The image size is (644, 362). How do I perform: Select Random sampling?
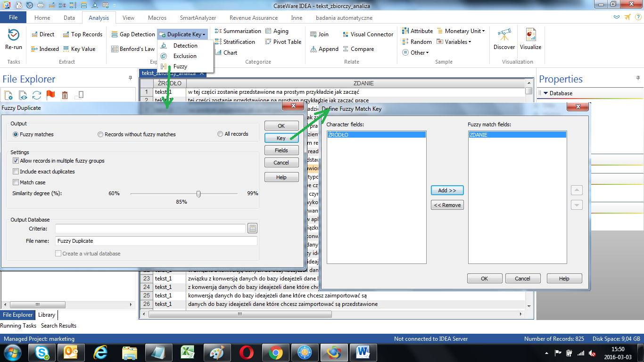[417, 42]
